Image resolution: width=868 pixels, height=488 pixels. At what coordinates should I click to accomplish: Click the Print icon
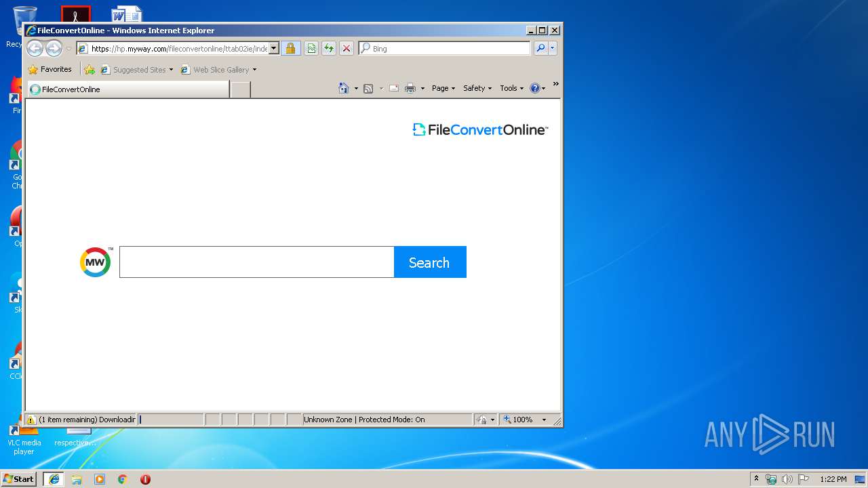[410, 88]
